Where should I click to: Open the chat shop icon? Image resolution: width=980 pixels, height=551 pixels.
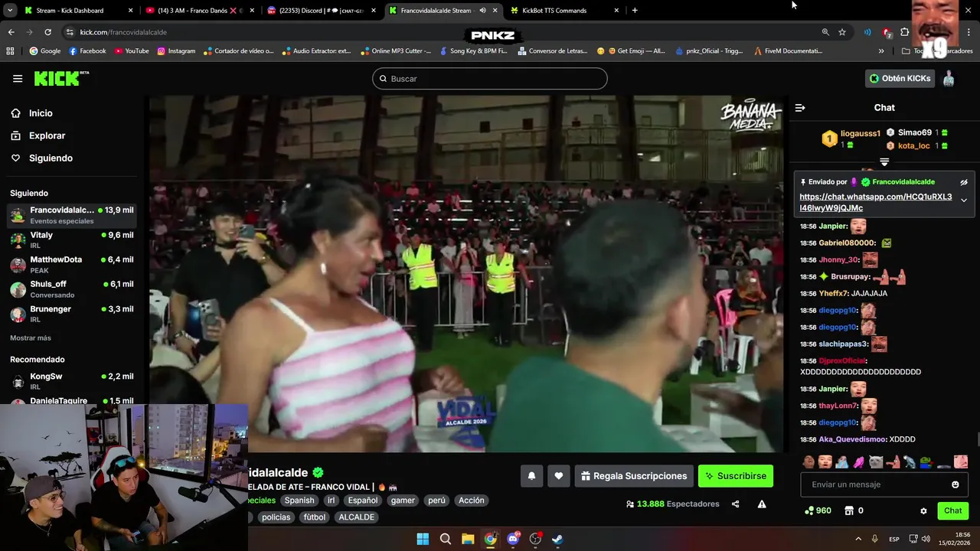tap(849, 510)
